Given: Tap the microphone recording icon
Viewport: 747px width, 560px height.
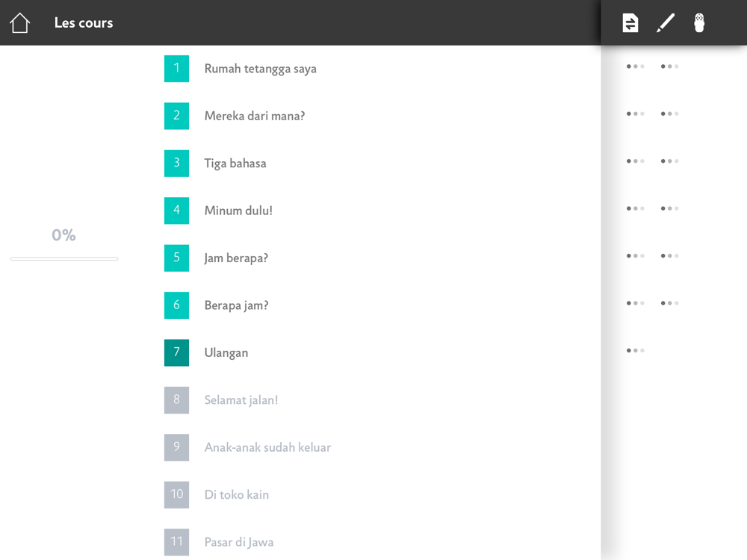Looking at the screenshot, I should tap(699, 23).
